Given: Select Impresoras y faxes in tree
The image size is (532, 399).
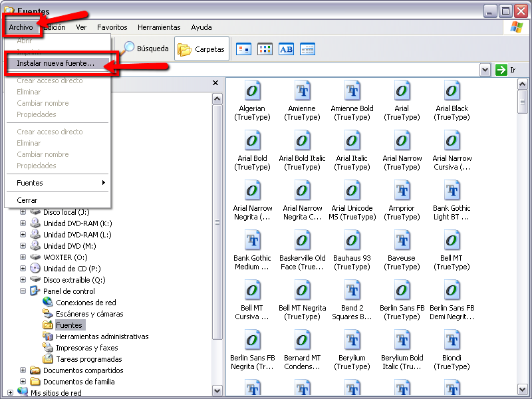Looking at the screenshot, I should point(87,348).
